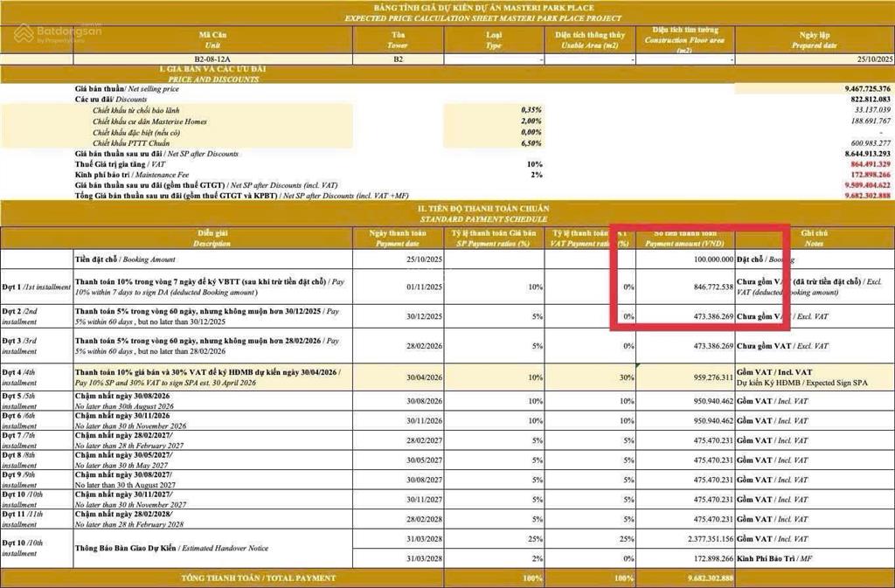The image size is (895, 588).
Task: Click the unit code cell 'B2-08-12A'
Action: [x=212, y=59]
